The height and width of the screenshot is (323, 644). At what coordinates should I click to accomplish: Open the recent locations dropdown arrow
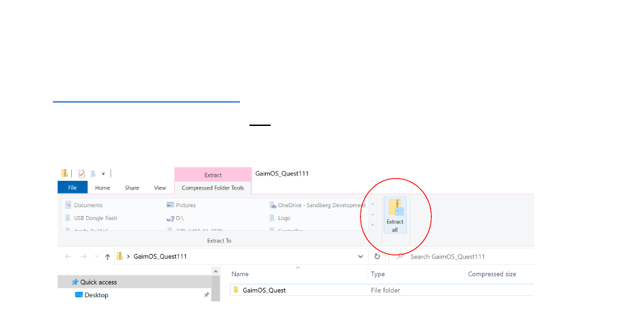[x=94, y=257]
